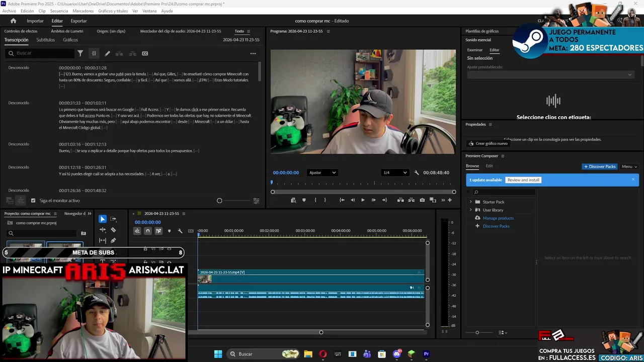The image size is (644, 362).
Task: Switch to Ámbitos de Lumetri tab
Action: coord(67,31)
